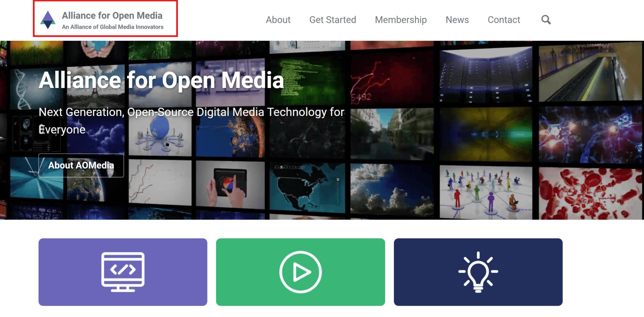Click An Alliance of Global Media Innovators tagline
Image resolution: width=644 pixels, height=317 pixels.
pyautogui.click(x=113, y=27)
